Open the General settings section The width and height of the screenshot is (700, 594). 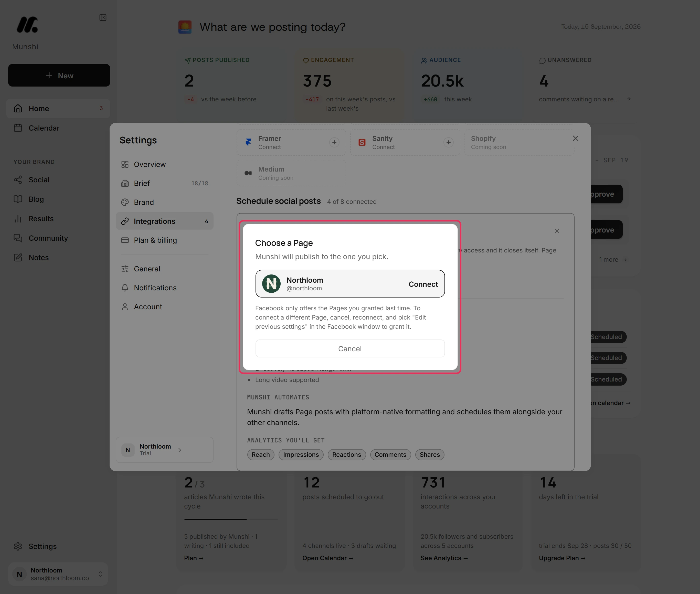(x=165, y=269)
